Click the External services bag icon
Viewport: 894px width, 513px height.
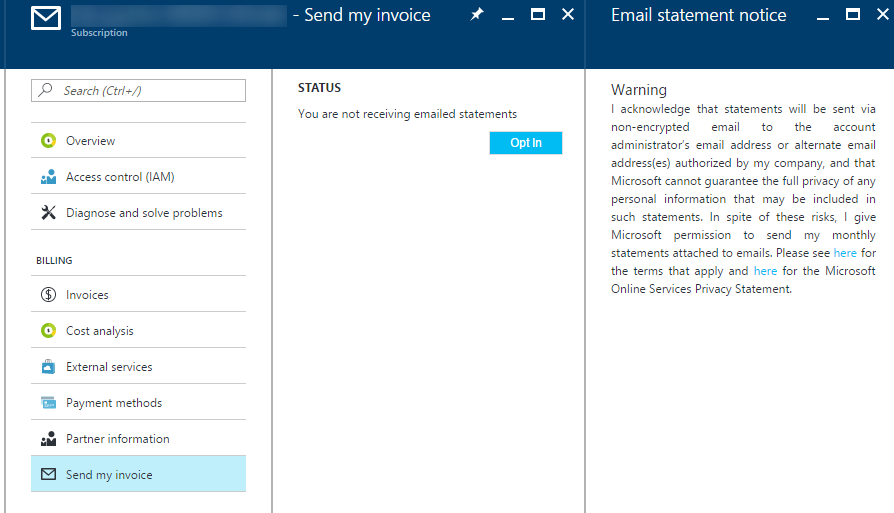(x=48, y=367)
